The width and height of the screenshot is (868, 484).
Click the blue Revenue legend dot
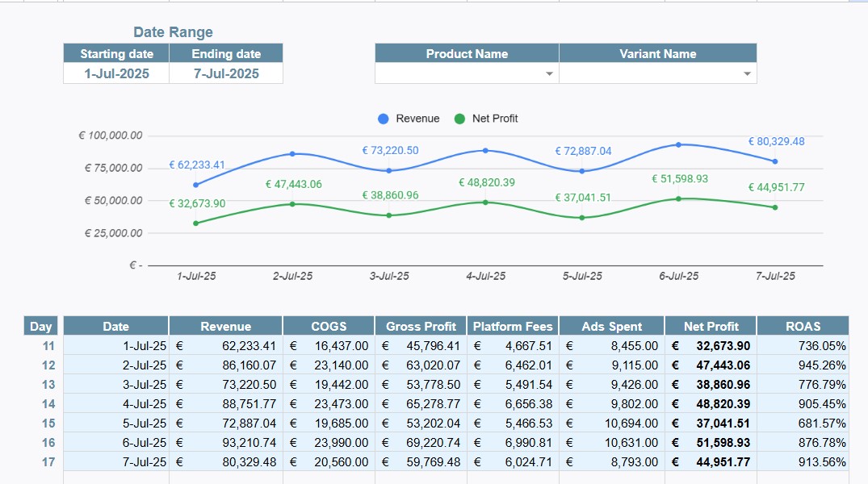click(x=384, y=119)
